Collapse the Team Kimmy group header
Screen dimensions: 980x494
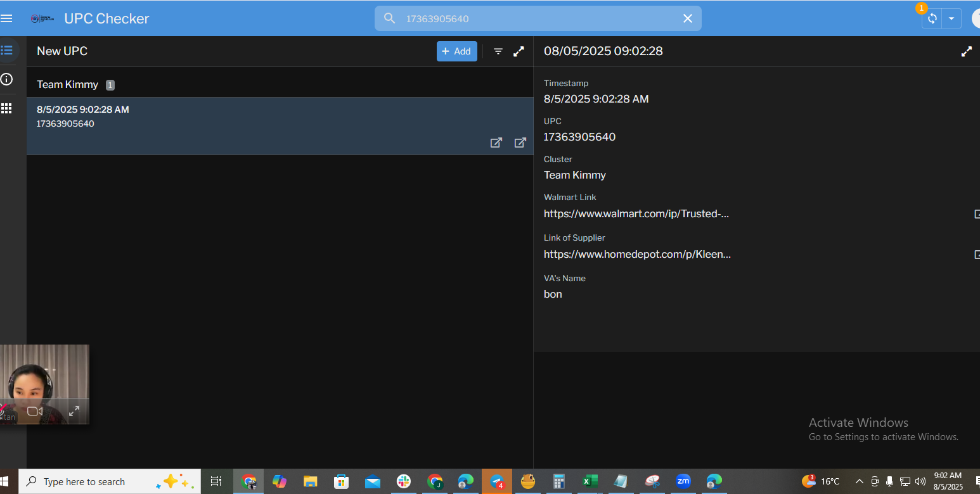tap(68, 84)
